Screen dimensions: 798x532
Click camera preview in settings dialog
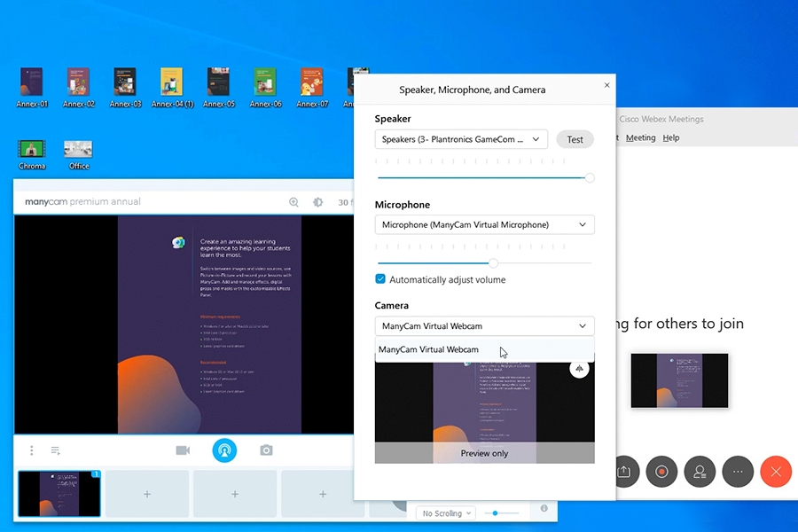coord(484,412)
